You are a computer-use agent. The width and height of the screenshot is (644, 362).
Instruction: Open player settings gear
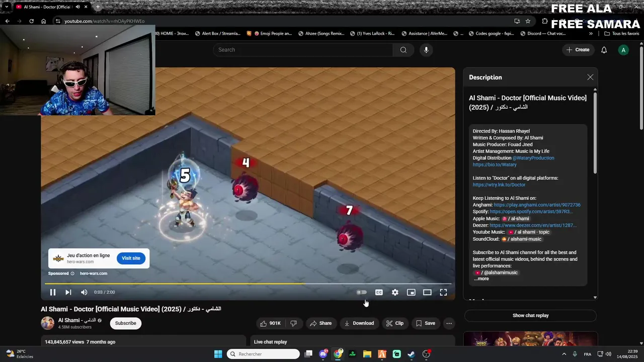[395, 292]
